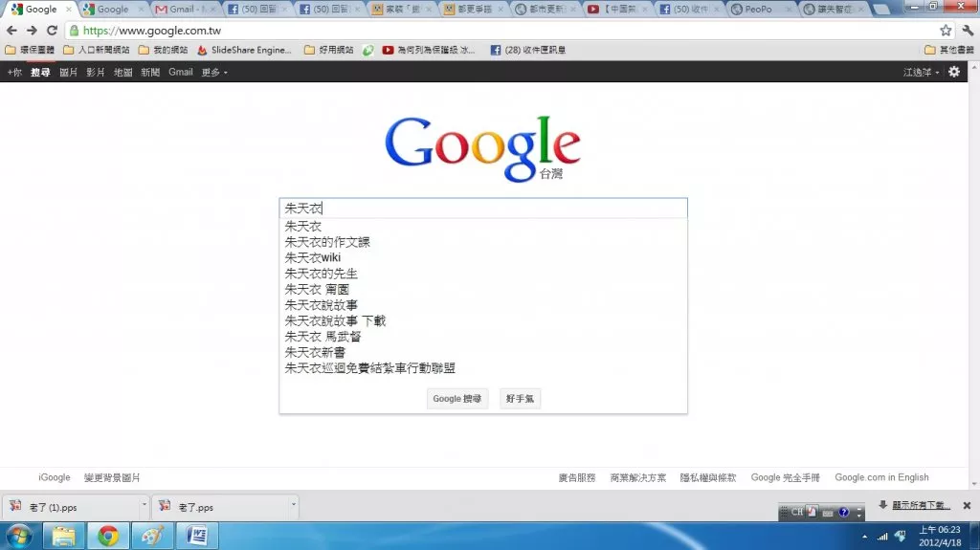The width and height of the screenshot is (980, 550).
Task: Select 影片 in the Google top bar
Action: 95,73
